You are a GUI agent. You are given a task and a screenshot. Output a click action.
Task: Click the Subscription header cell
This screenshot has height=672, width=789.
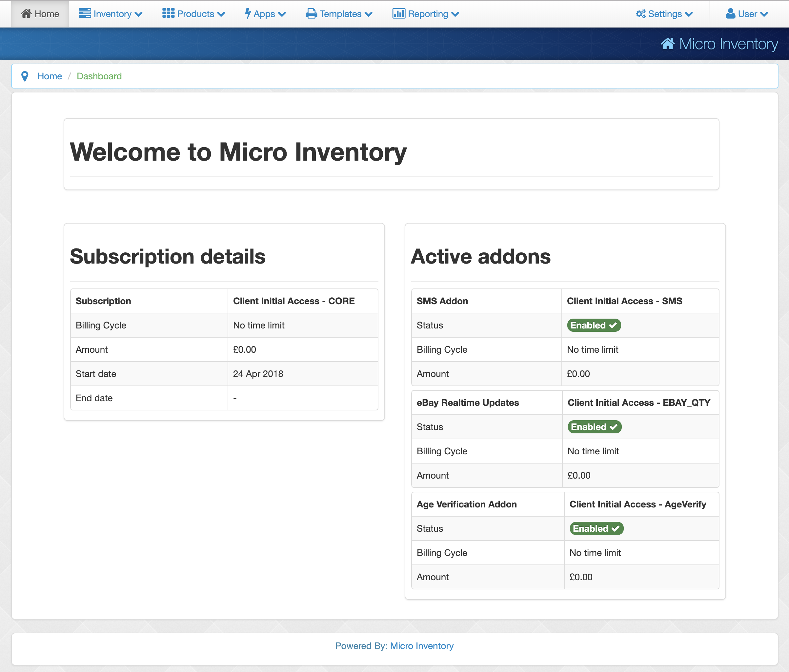click(149, 301)
